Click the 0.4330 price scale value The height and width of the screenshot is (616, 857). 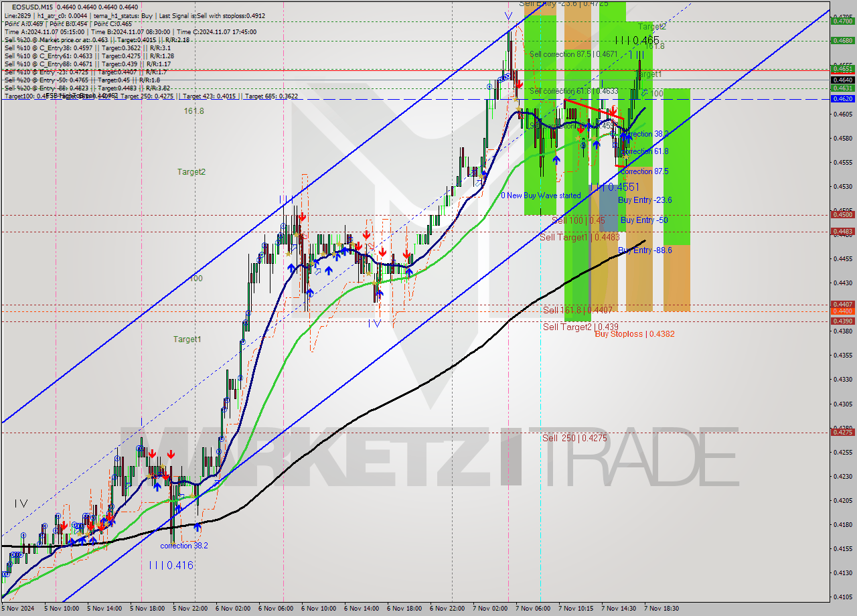[x=842, y=380]
